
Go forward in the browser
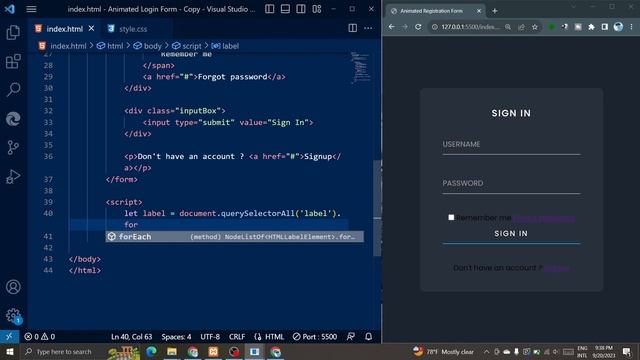(x=404, y=27)
